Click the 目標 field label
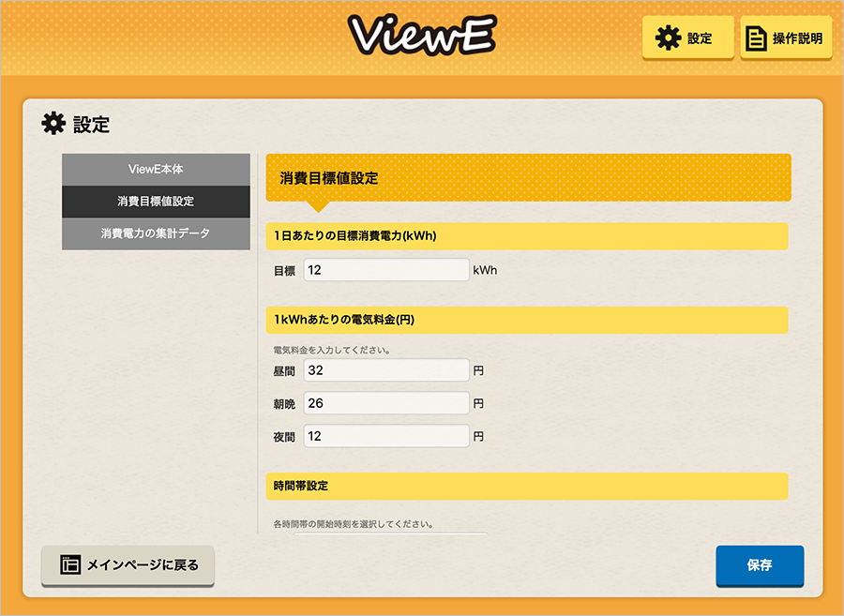 tap(285, 271)
